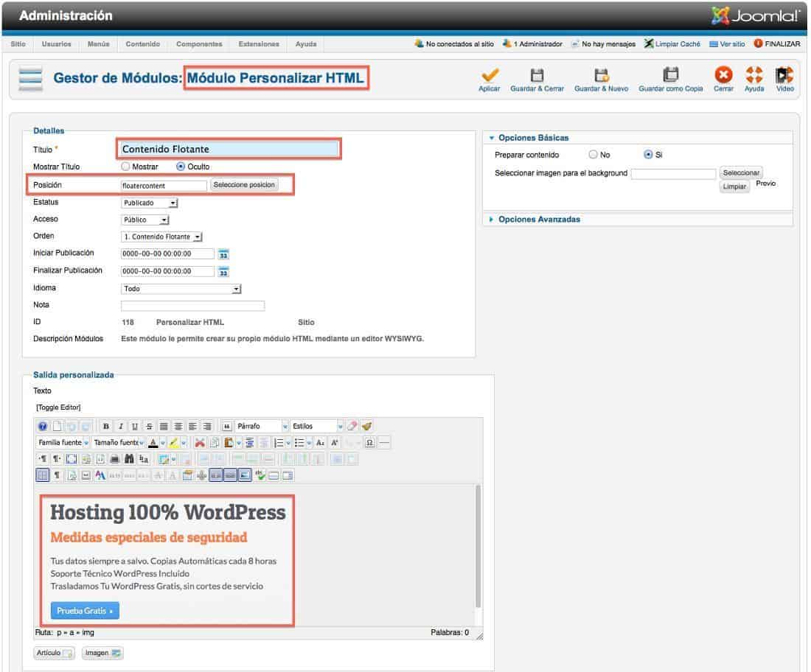Select Oculto for Mostrar Título
Image resolution: width=811 pixels, height=672 pixels.
(x=181, y=167)
